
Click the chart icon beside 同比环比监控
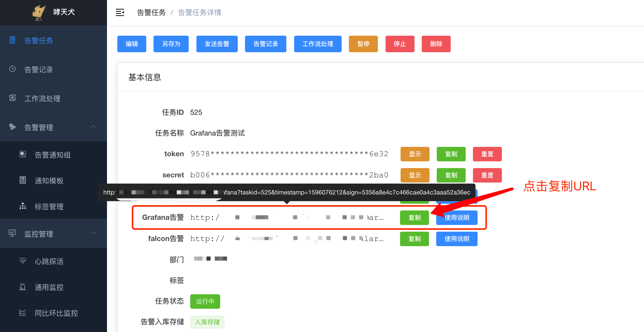[23, 313]
